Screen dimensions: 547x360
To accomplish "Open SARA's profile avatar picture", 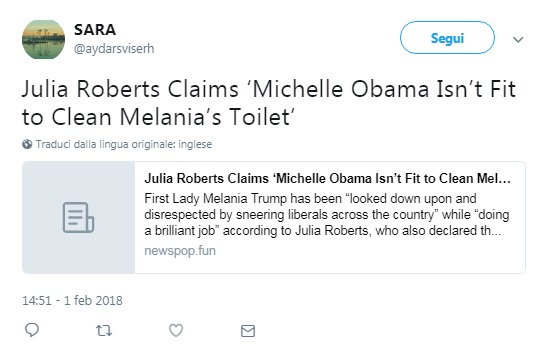I will (43, 39).
